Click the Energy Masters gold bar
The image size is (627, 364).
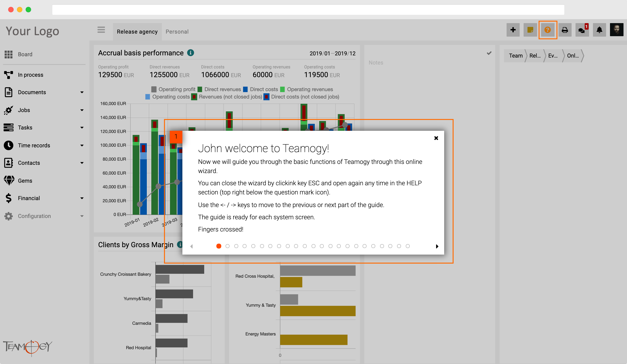pyautogui.click(x=314, y=340)
